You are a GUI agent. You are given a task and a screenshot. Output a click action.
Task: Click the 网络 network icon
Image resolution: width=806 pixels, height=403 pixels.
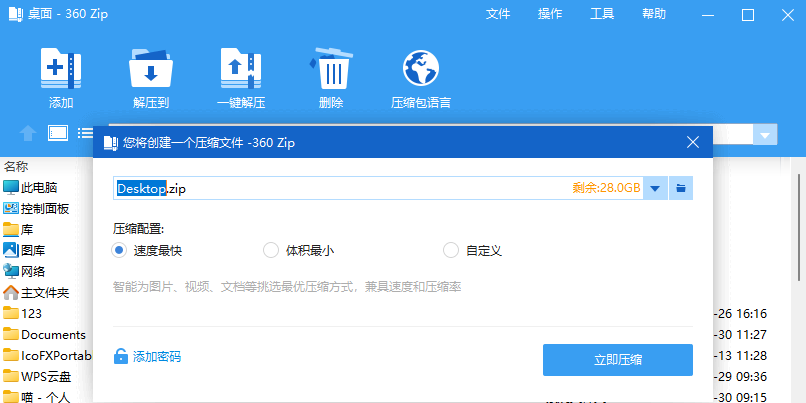[x=10, y=271]
